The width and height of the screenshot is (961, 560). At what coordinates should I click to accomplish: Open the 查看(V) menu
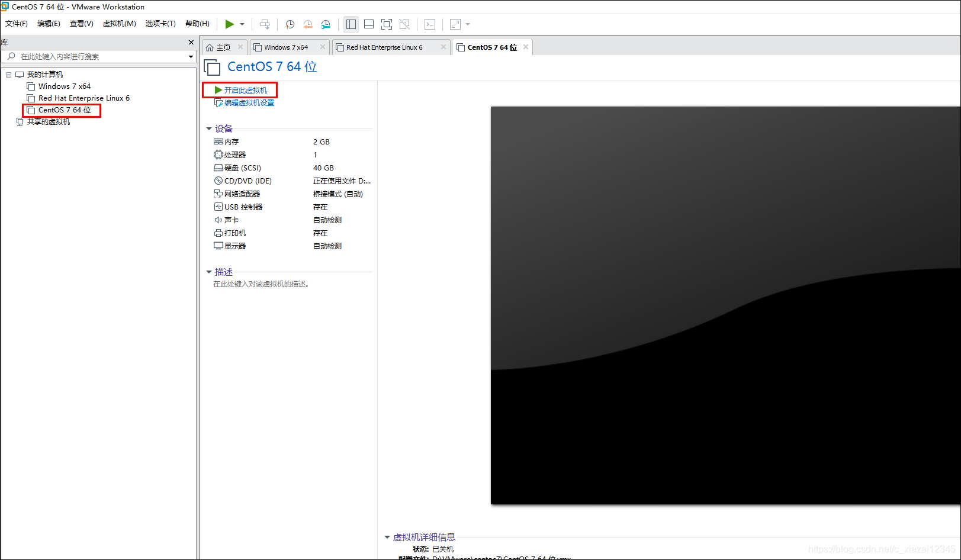(x=82, y=24)
